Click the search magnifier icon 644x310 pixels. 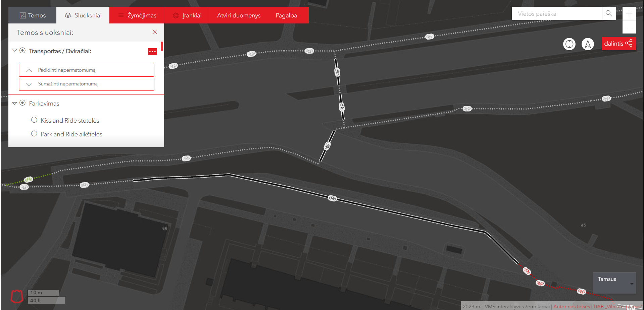[608, 14]
